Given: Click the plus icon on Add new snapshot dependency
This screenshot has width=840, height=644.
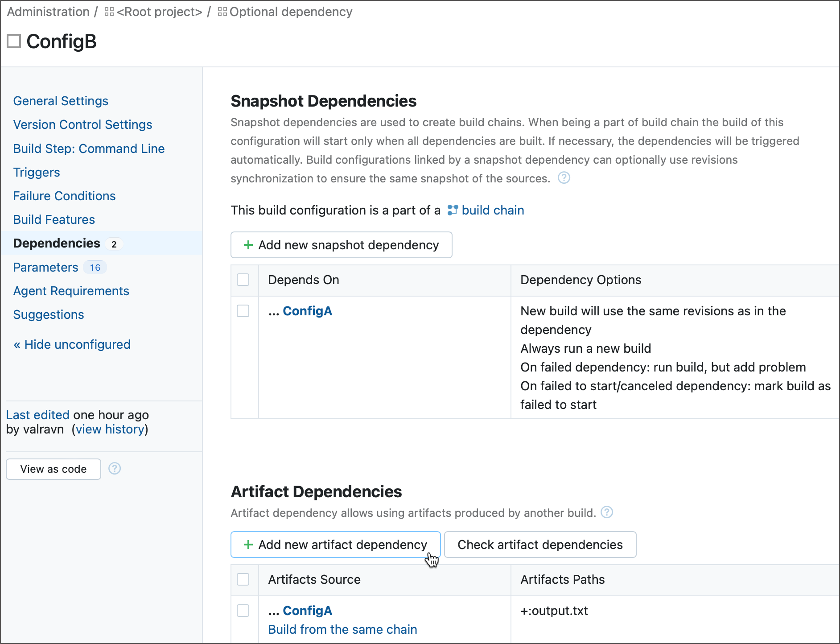Looking at the screenshot, I should [x=248, y=245].
